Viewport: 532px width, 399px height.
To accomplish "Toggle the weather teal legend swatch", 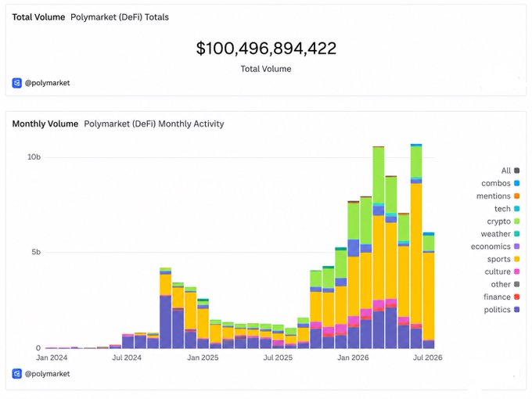I will tap(516, 234).
